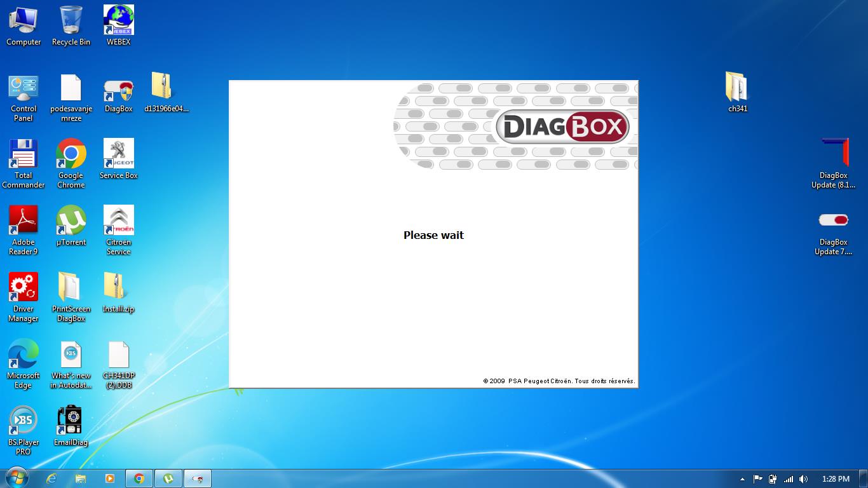Click the DiagBox logo in the splash window
This screenshot has height=488, width=868.
[x=562, y=128]
